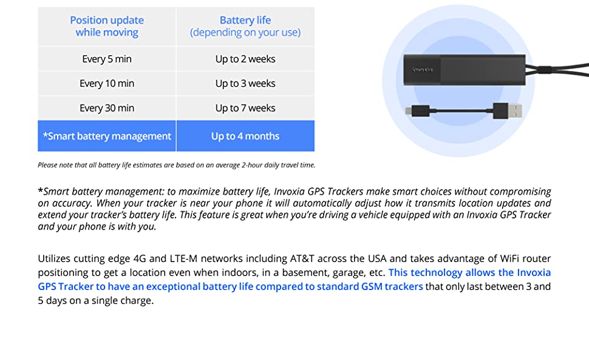Click the Smart battery management explanation paragraph

pos(294,209)
